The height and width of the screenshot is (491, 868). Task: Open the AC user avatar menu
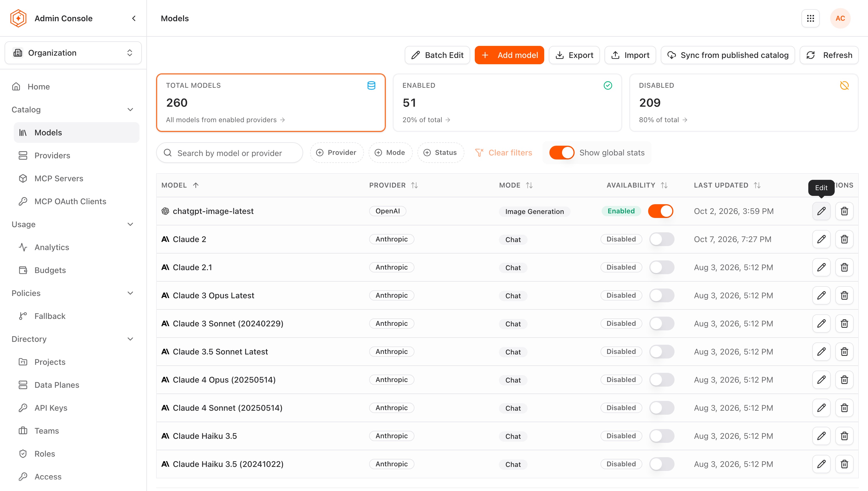[x=840, y=18]
